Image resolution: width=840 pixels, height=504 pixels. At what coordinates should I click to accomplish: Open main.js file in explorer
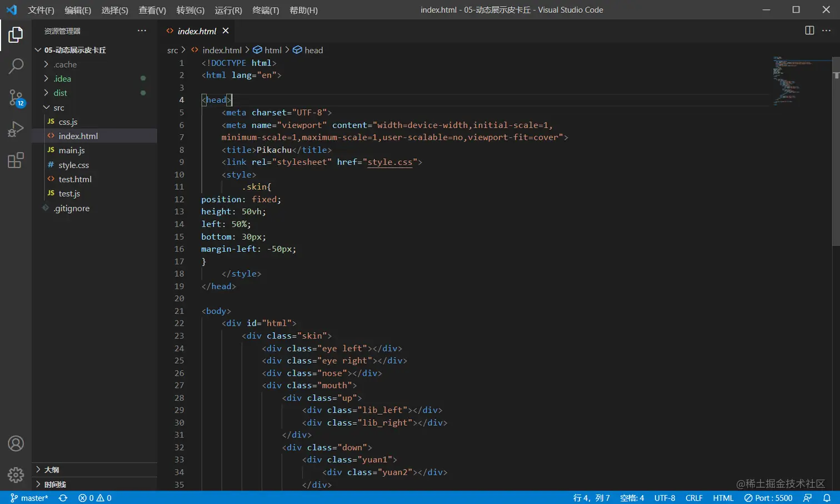pos(94,150)
